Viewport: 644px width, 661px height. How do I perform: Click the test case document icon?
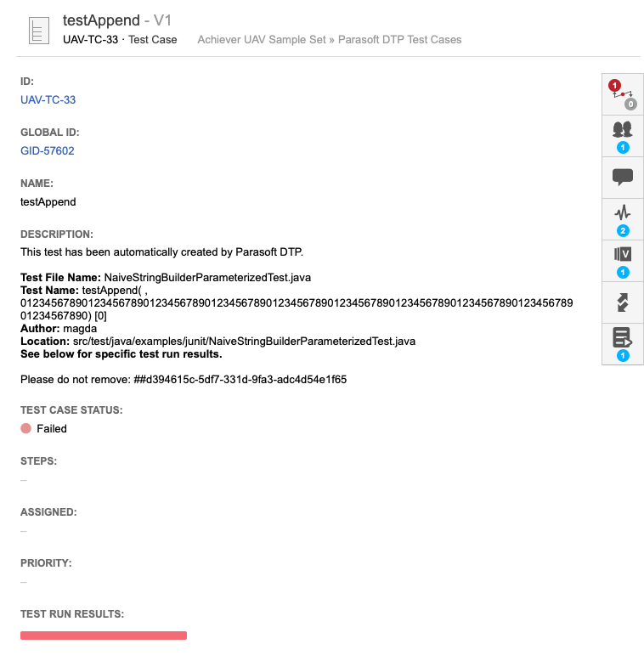[39, 31]
